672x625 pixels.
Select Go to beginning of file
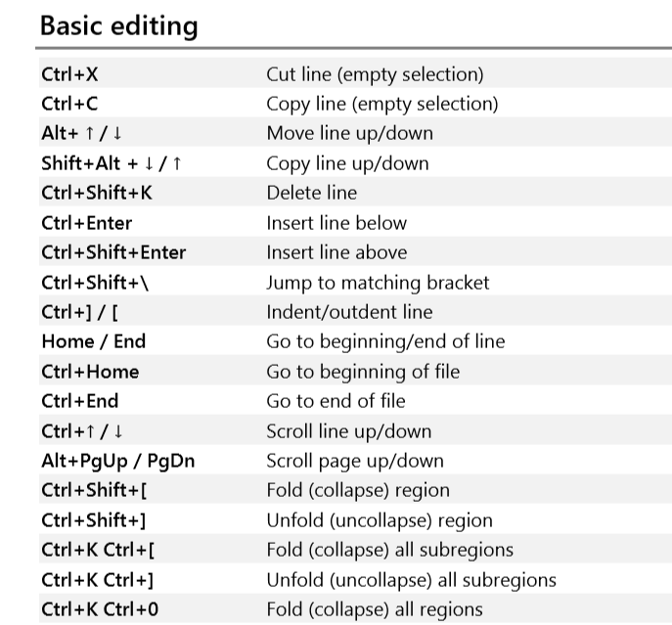363,372
